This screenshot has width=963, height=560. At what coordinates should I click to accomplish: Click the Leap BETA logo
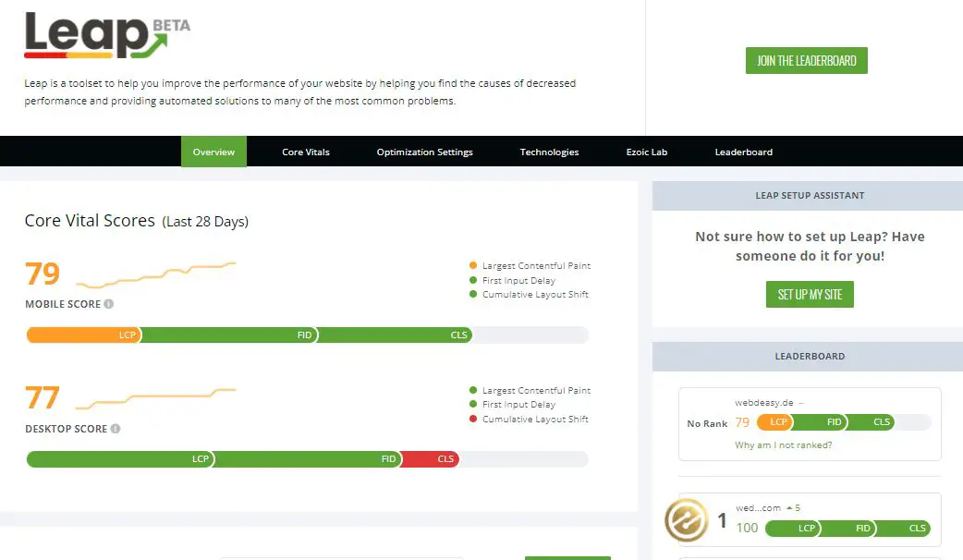coord(107,36)
